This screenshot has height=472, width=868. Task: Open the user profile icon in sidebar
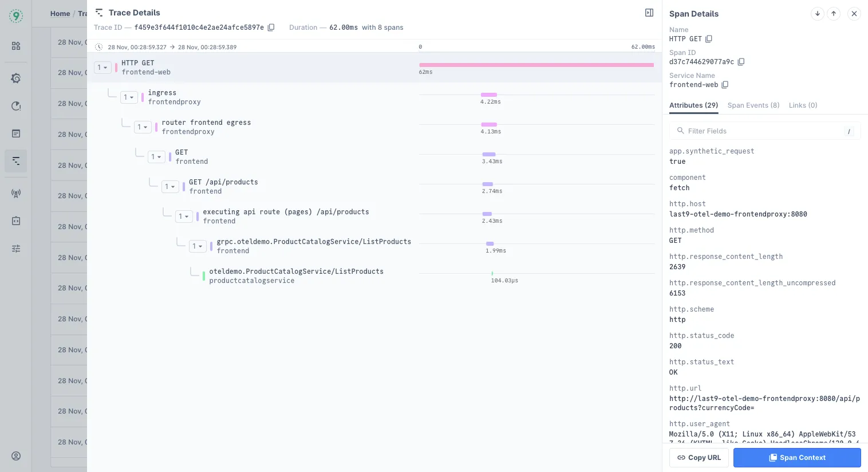(x=16, y=456)
